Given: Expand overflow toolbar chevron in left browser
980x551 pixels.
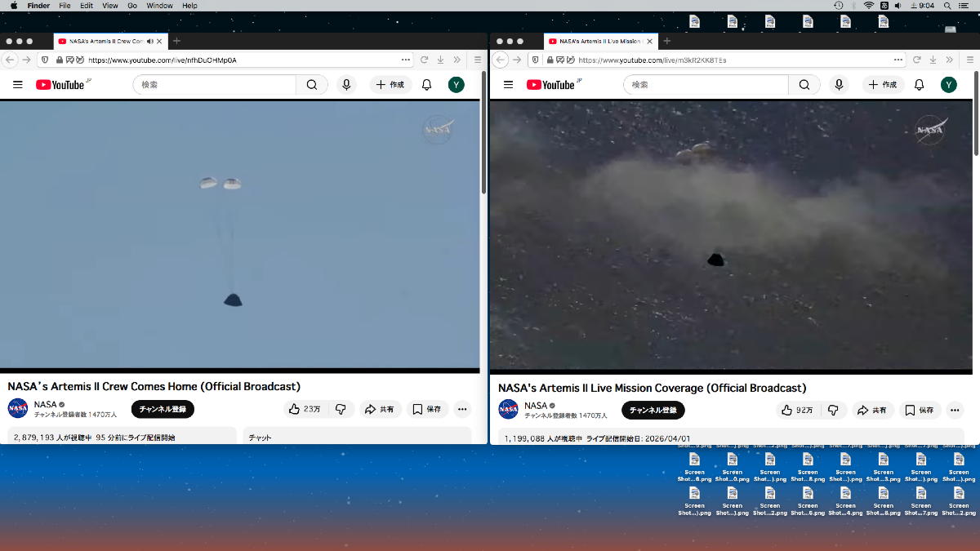Looking at the screenshot, I should 457,60.
